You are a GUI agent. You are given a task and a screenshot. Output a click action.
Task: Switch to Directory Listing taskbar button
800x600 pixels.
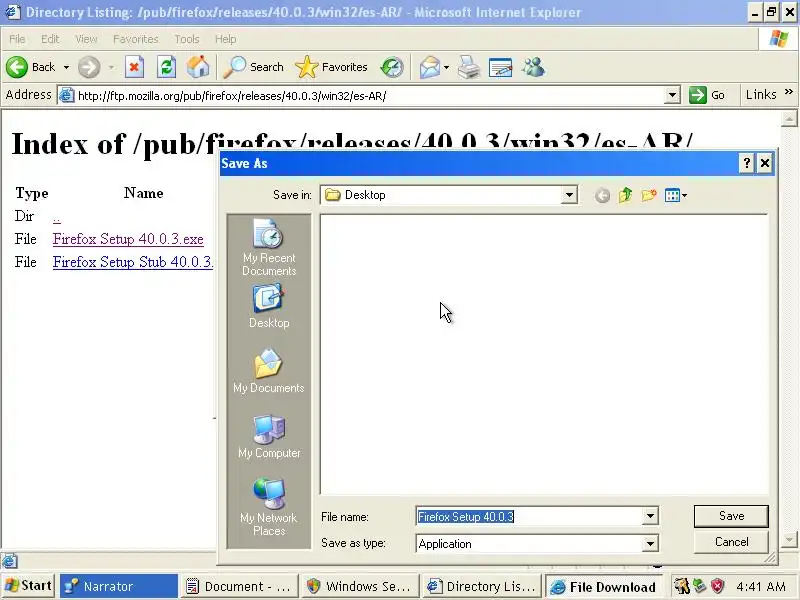(x=483, y=586)
